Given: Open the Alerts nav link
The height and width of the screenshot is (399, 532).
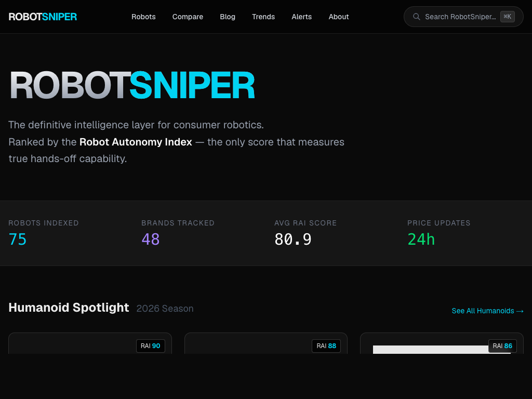Looking at the screenshot, I should (302, 17).
